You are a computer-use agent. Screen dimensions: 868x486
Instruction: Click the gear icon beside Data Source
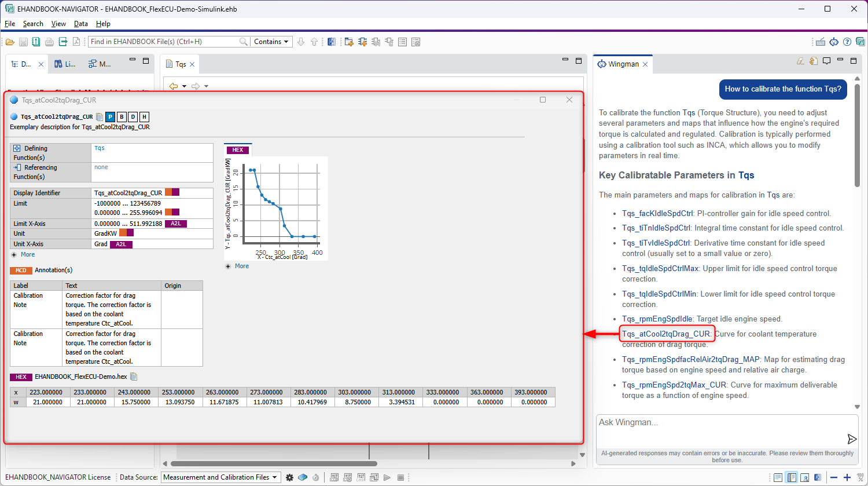(x=289, y=477)
